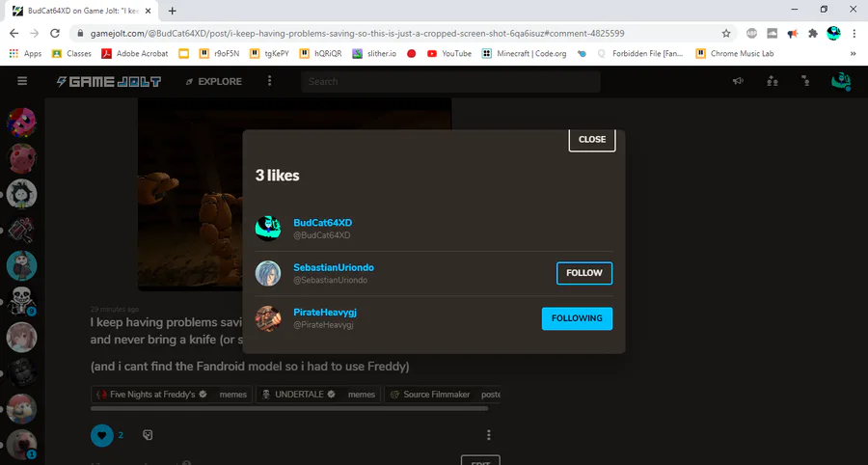This screenshot has width=868, height=465.
Task: Open the red circle bookmark icon
Action: click(411, 54)
